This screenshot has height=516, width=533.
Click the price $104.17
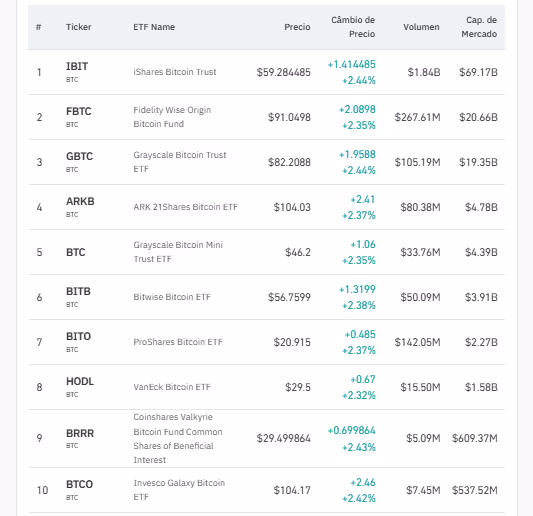coord(292,490)
